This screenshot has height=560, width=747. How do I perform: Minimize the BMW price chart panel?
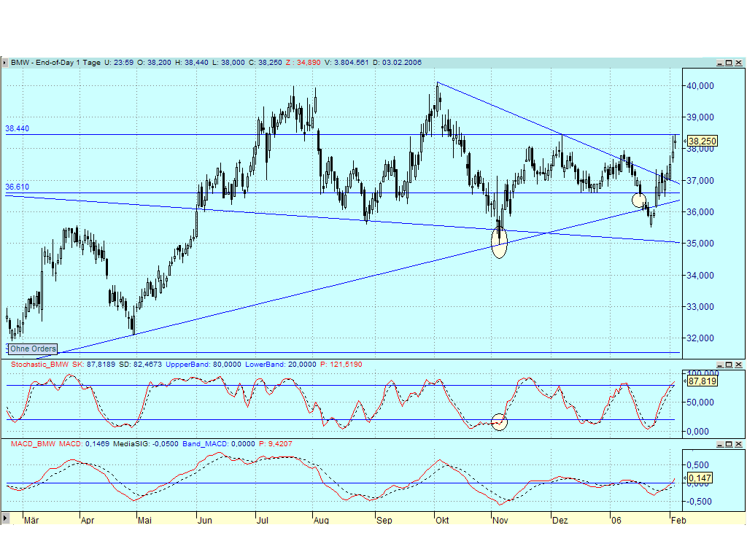coord(720,63)
